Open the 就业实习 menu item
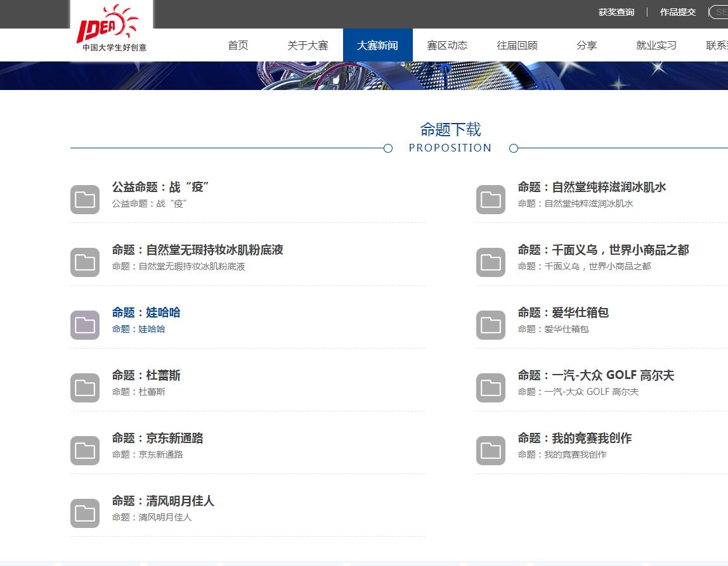Viewport: 728px width, 566px height. [656, 46]
